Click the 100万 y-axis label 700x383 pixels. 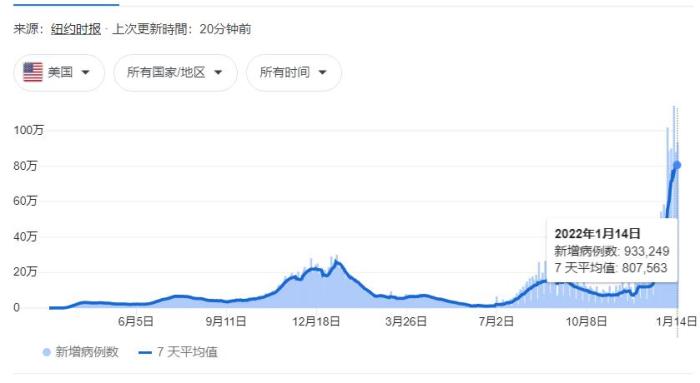click(29, 130)
